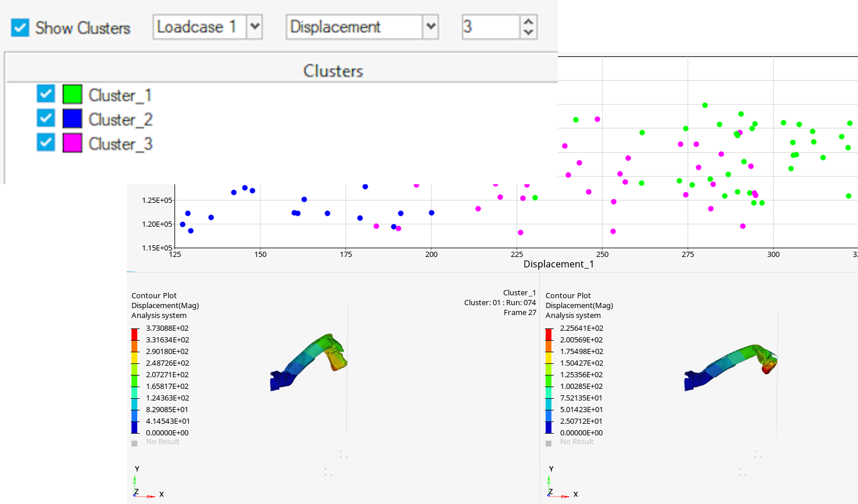This screenshot has height=504, width=858.
Task: Uncheck the Cluster_1 visibility checkbox
Action: click(45, 94)
